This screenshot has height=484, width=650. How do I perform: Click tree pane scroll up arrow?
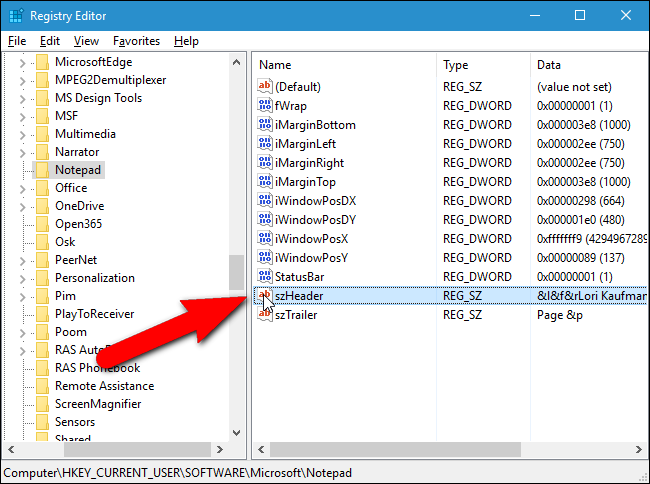[x=237, y=63]
